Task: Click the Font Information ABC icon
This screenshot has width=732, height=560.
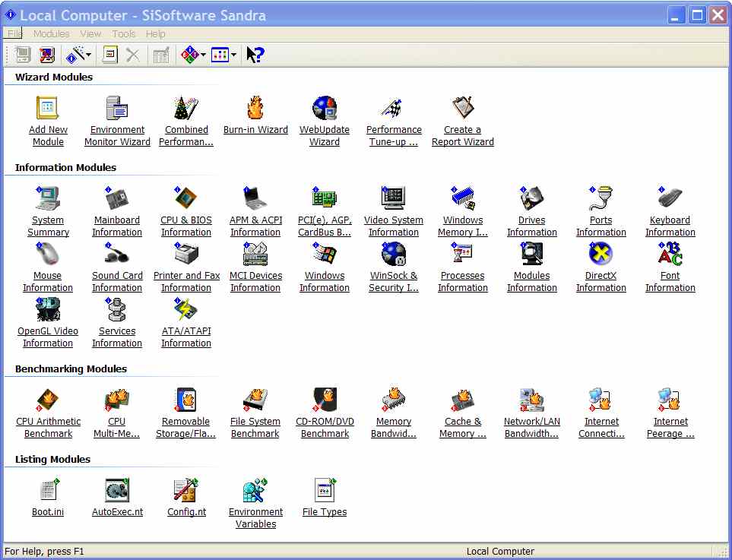Action: (670, 254)
